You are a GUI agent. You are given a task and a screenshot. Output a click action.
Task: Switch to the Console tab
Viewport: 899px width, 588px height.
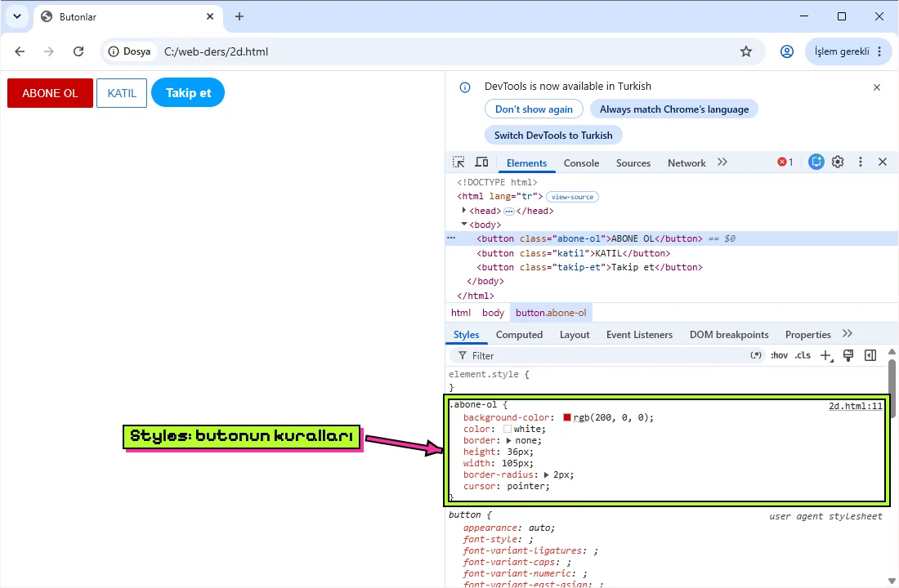click(581, 163)
